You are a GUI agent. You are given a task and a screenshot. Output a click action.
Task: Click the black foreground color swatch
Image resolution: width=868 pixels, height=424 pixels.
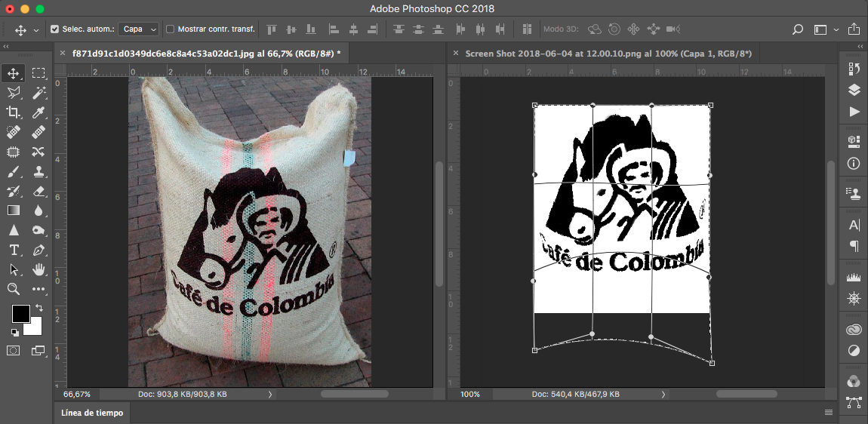click(x=20, y=314)
